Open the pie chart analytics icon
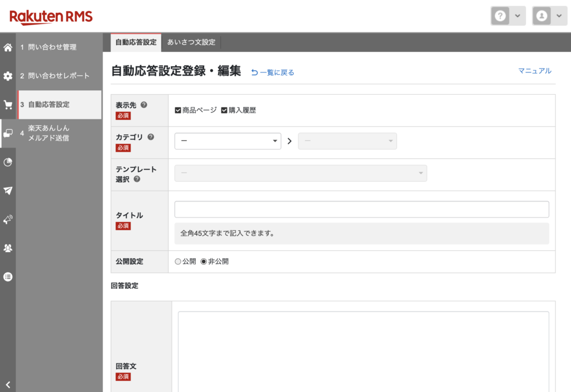571x392 pixels. click(8, 162)
